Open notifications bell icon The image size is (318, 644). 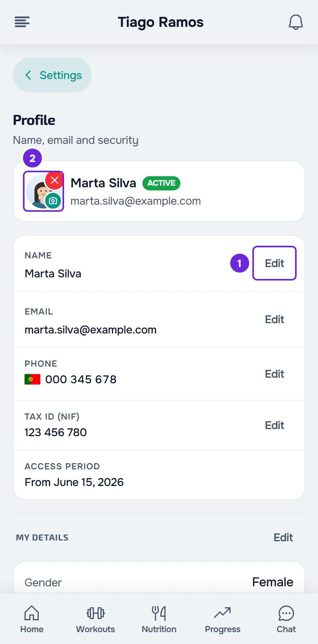[295, 22]
